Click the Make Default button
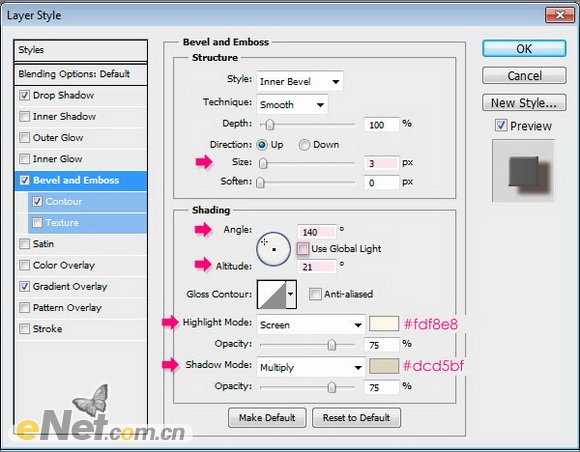Image resolution: width=580 pixels, height=452 pixels. click(267, 418)
